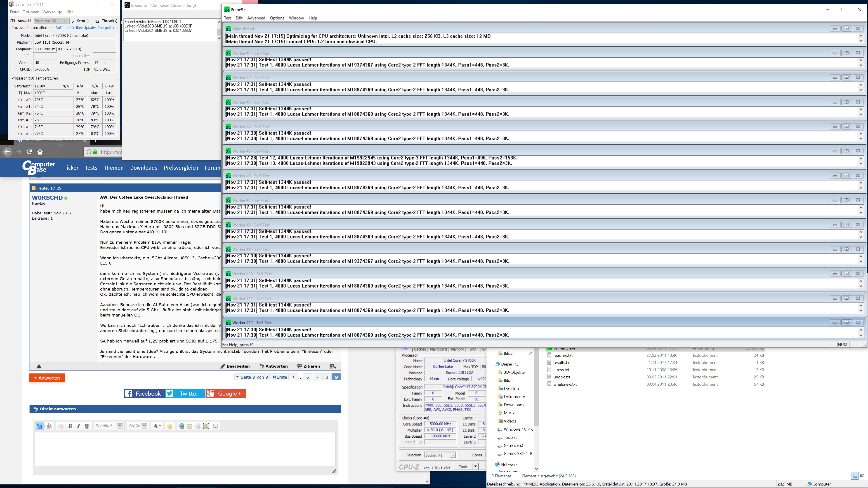Toggle underline formatting in reply editor
This screenshot has height=488, width=868.
point(87,426)
